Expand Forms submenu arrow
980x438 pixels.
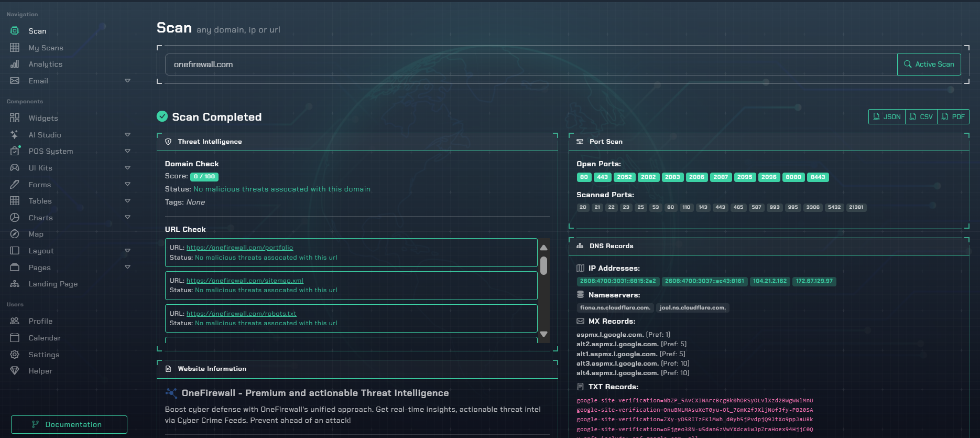click(x=127, y=184)
